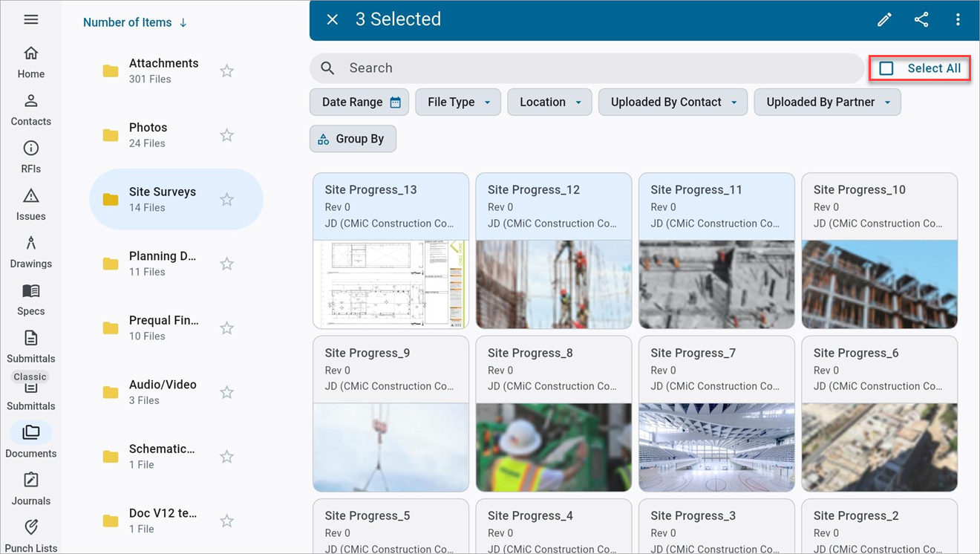Click into the Search field
This screenshot has width=980, height=554.
pos(587,68)
